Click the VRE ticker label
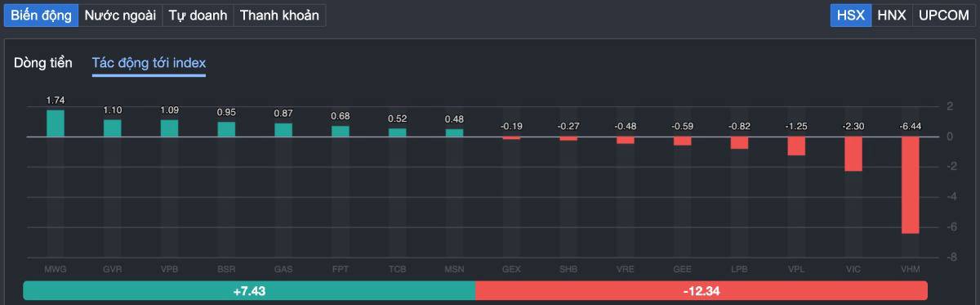The width and height of the screenshot is (980, 305). (x=626, y=269)
